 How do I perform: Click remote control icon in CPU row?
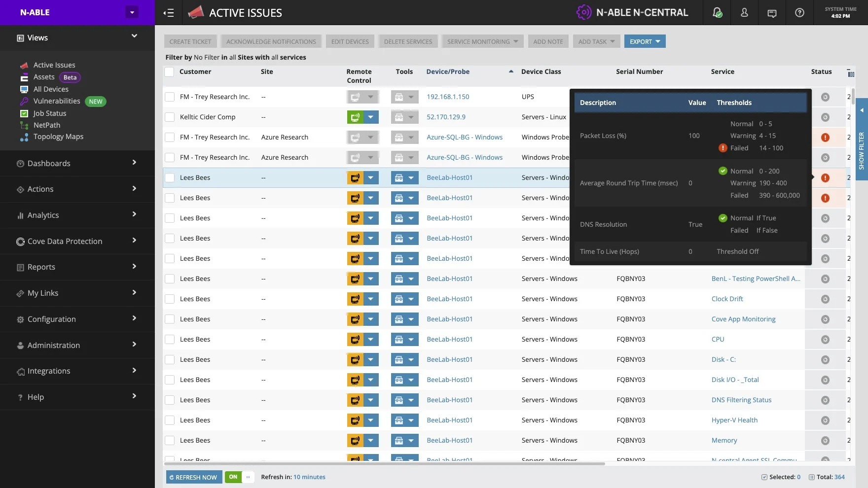click(355, 339)
